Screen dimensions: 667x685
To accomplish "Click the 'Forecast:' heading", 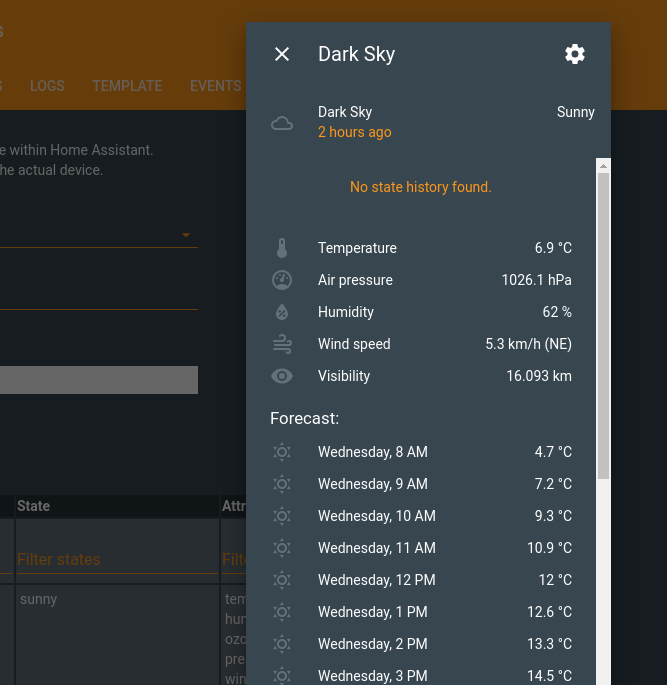I will [x=304, y=419].
